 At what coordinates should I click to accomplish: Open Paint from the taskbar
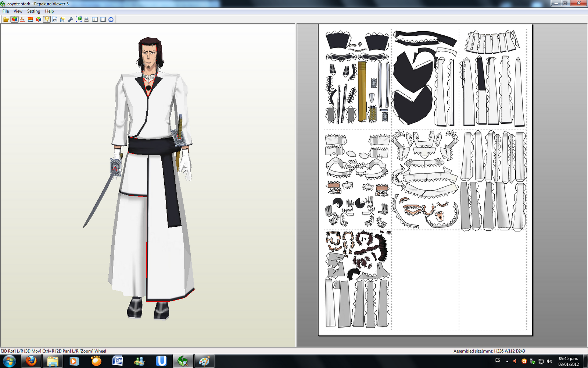(205, 361)
